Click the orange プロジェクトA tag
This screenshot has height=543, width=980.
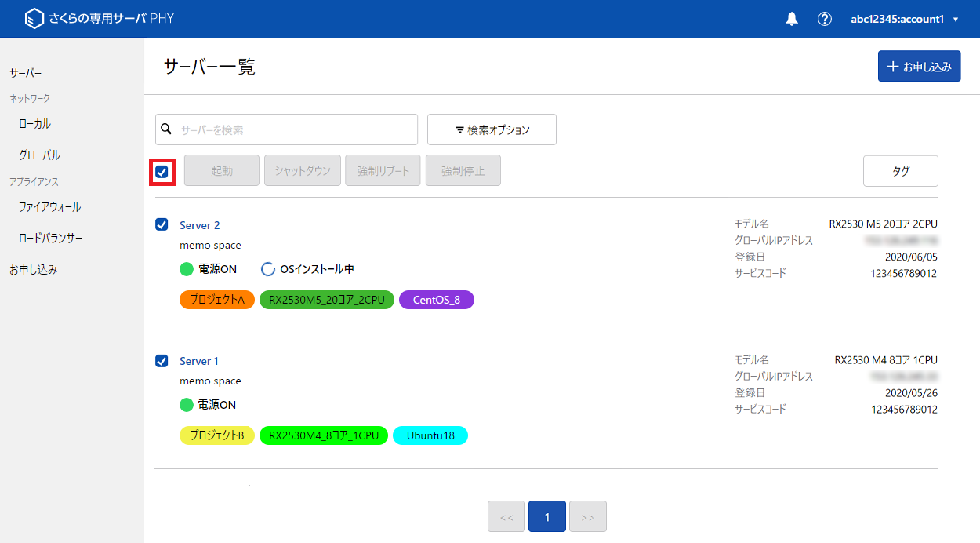point(217,300)
